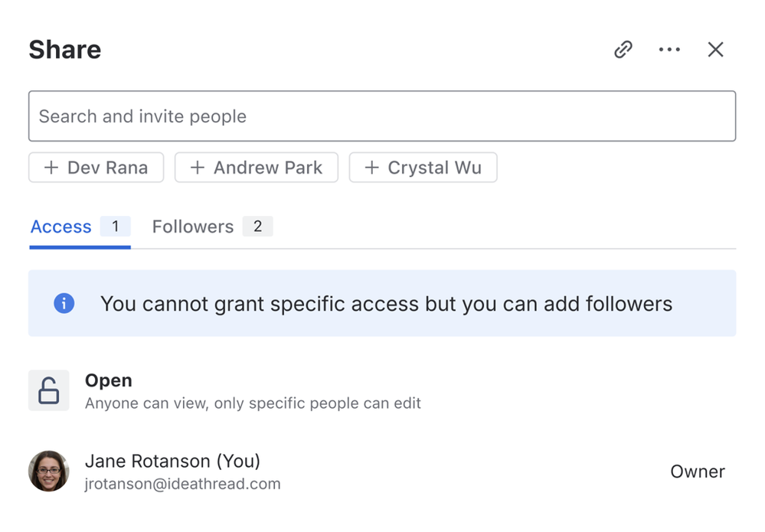Switch to the Access tab
765x532 pixels.
point(61,227)
